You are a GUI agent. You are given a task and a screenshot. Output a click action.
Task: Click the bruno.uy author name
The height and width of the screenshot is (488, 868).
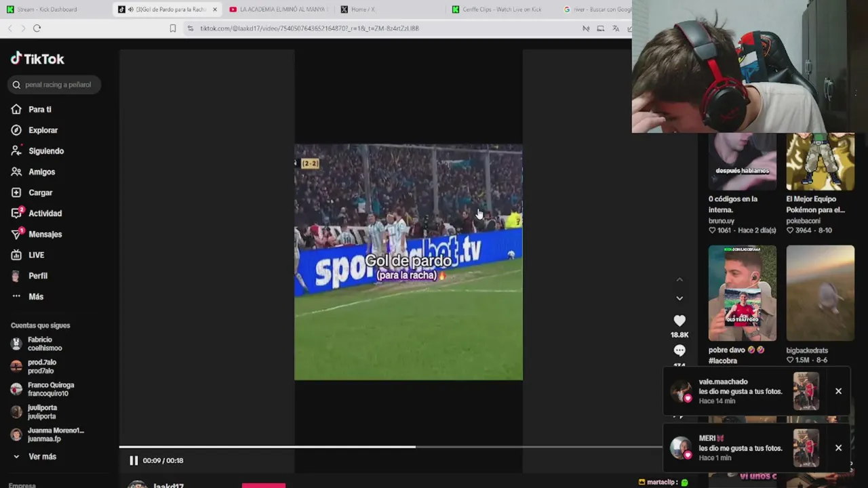(722, 221)
